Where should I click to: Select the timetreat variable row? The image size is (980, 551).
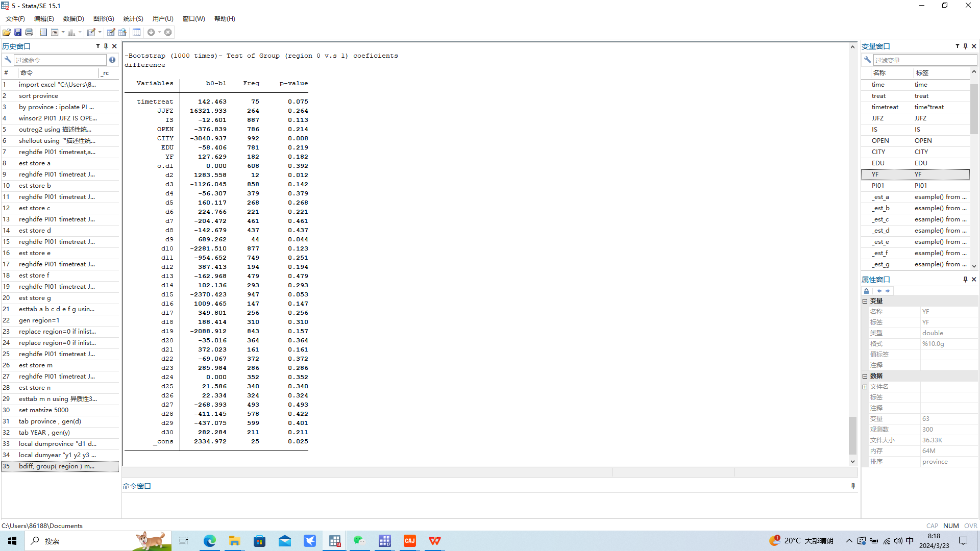[x=885, y=107]
